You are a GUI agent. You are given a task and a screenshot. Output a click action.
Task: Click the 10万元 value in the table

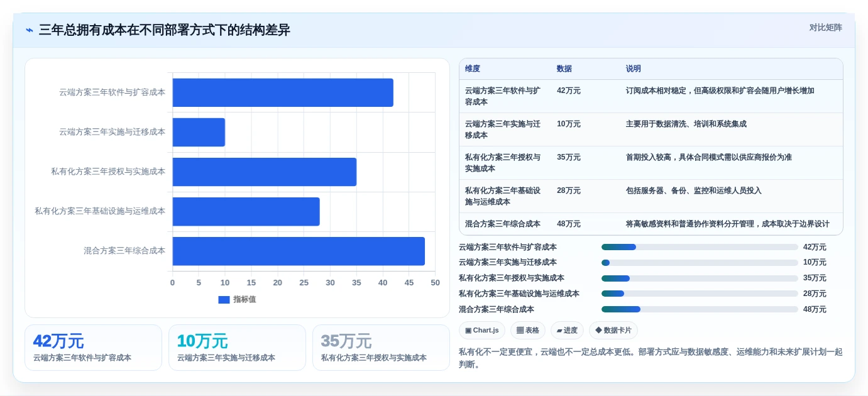click(x=569, y=124)
